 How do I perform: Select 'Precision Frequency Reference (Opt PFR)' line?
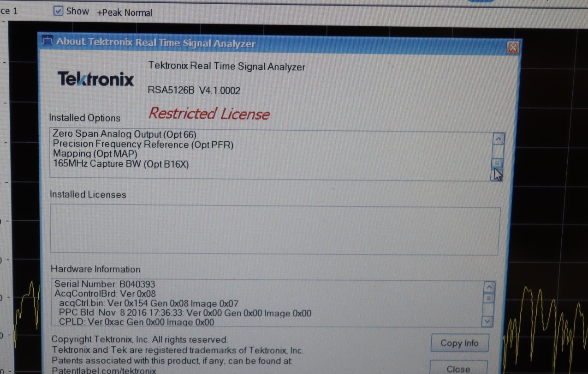(143, 144)
